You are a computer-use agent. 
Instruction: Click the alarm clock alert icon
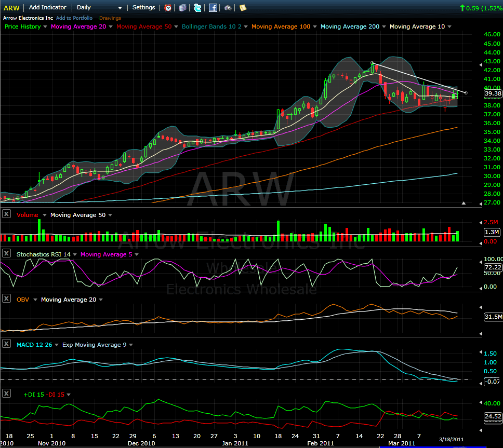tap(168, 8)
